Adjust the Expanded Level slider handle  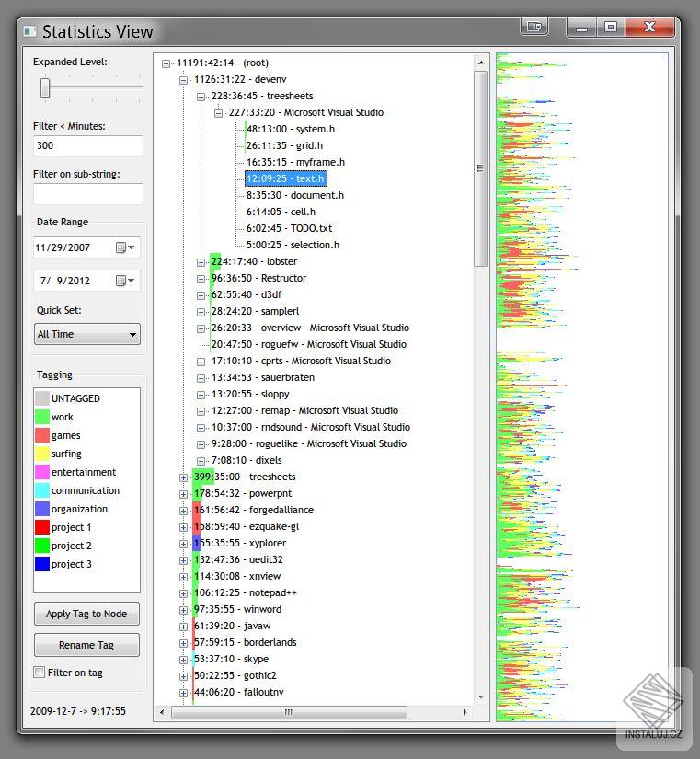[x=45, y=87]
